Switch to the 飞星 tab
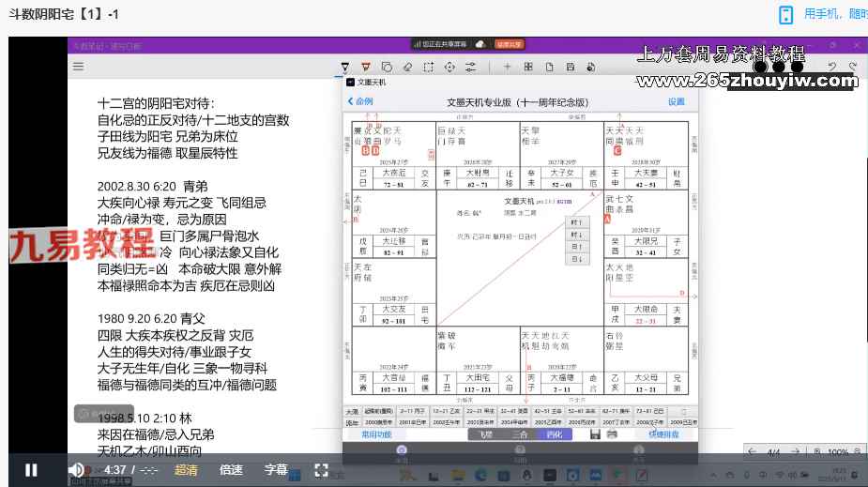Viewport: 868px width, 487px height. pos(487,434)
